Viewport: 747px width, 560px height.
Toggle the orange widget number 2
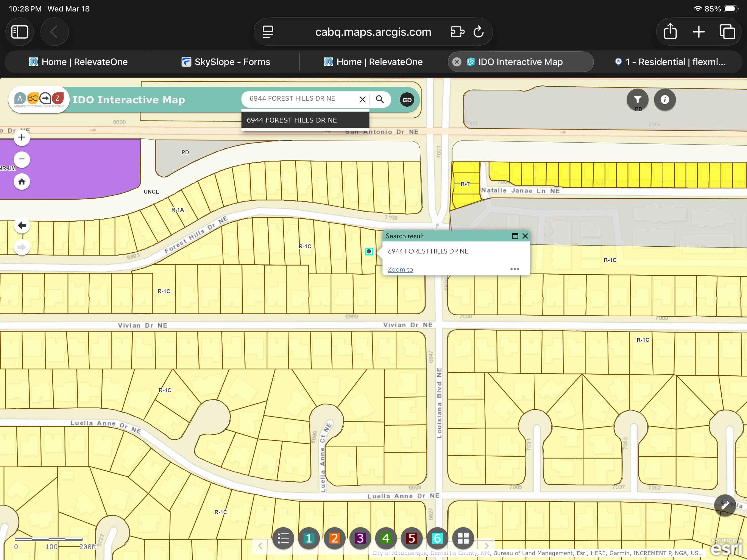(x=334, y=538)
